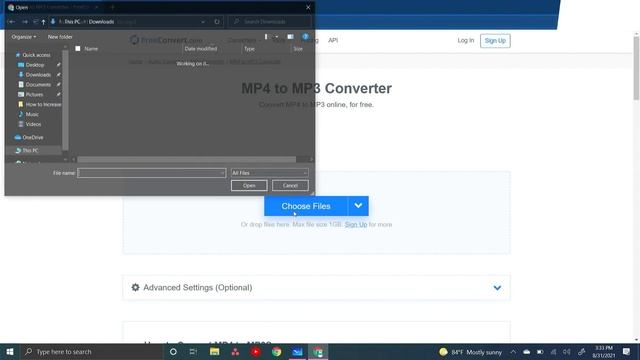Expand the Choose Files source dropdown arrow
The image size is (640, 360).
358,206
